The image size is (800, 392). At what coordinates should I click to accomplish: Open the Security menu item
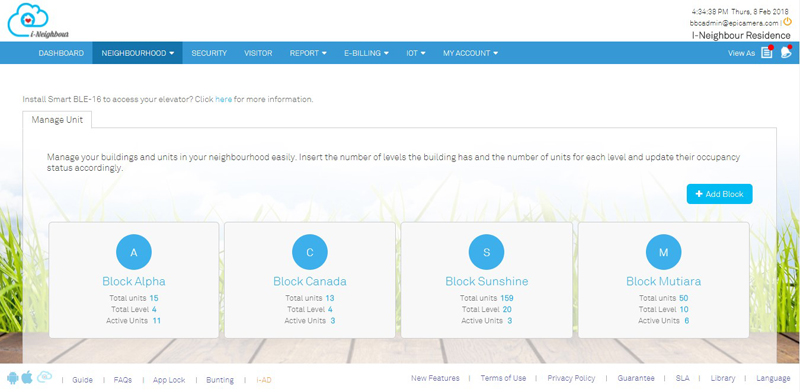click(x=209, y=53)
